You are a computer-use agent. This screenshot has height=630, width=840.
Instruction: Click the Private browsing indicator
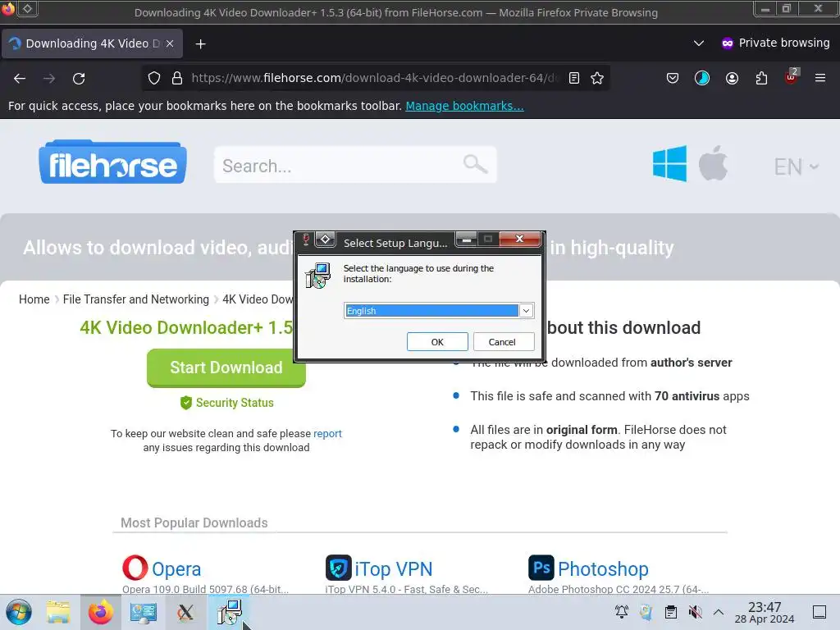coord(775,43)
